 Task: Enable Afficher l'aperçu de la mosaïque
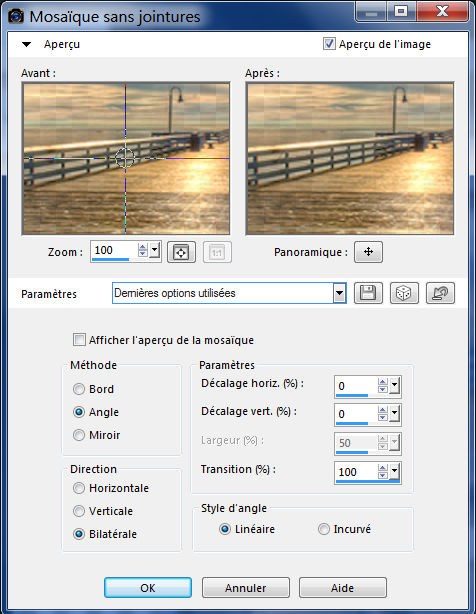point(79,340)
